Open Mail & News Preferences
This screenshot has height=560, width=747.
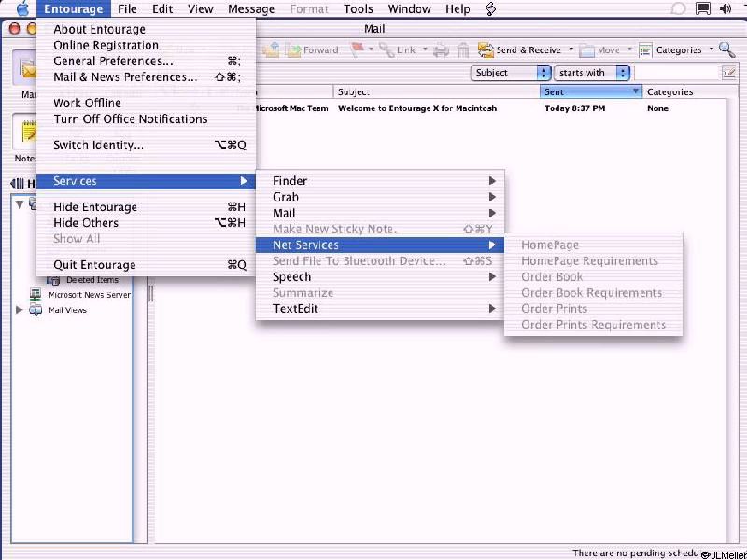(x=147, y=77)
